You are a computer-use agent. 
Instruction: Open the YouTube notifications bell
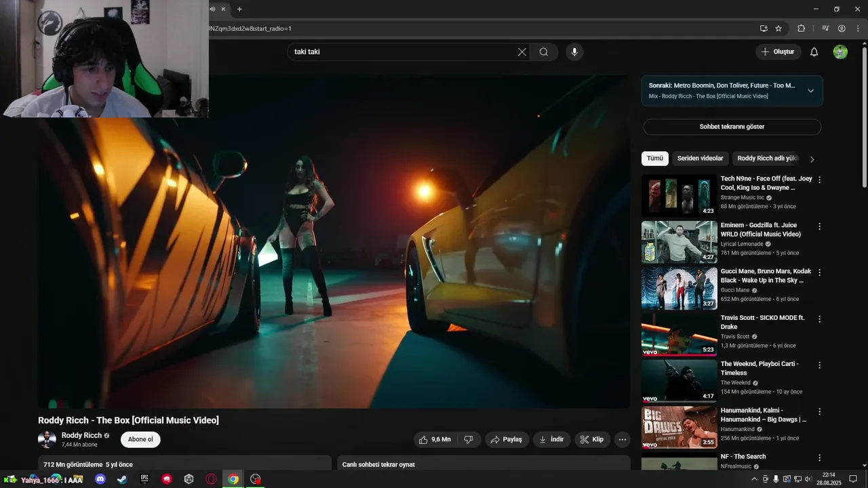(814, 52)
